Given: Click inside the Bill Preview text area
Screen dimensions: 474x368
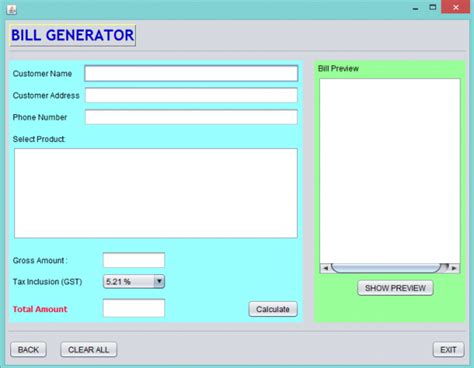Looking at the screenshot, I should coord(390,171).
